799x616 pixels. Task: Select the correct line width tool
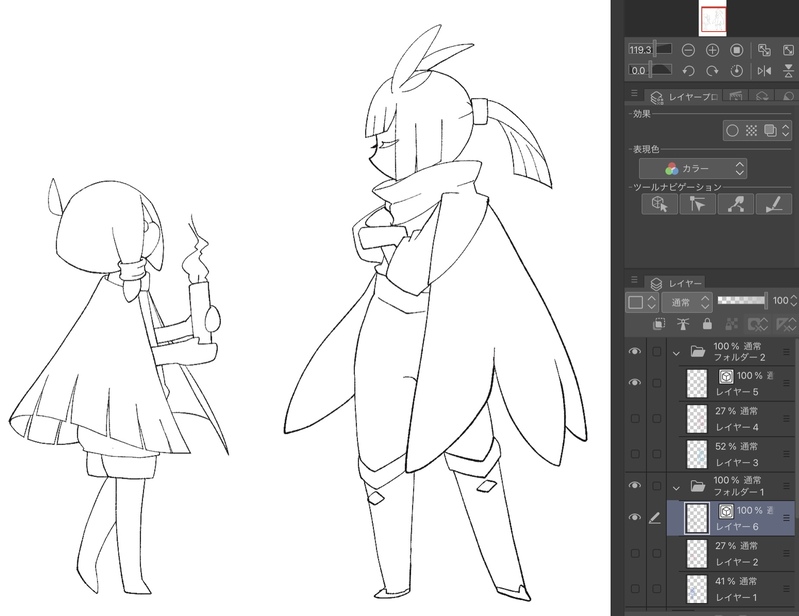point(774,204)
